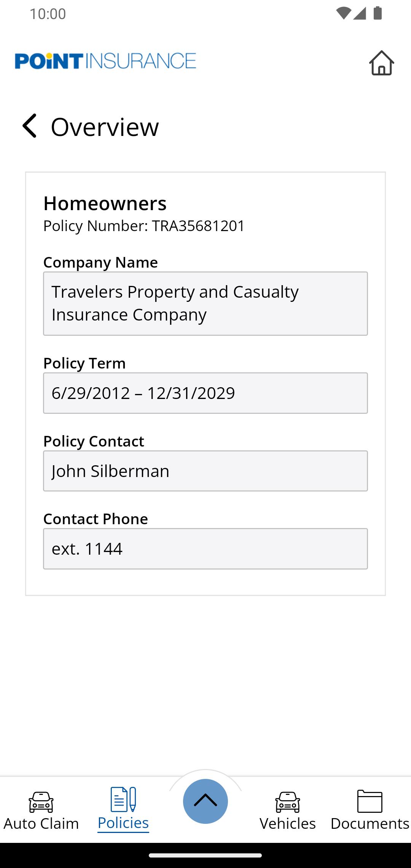This screenshot has height=868, width=411.
Task: Tap the home icon in header
Action: [x=381, y=63]
